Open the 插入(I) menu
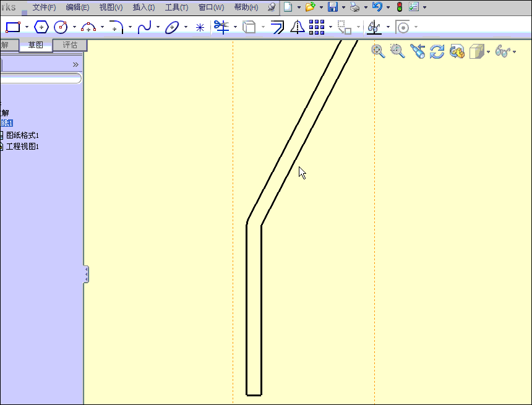532x405 pixels. [144, 7]
